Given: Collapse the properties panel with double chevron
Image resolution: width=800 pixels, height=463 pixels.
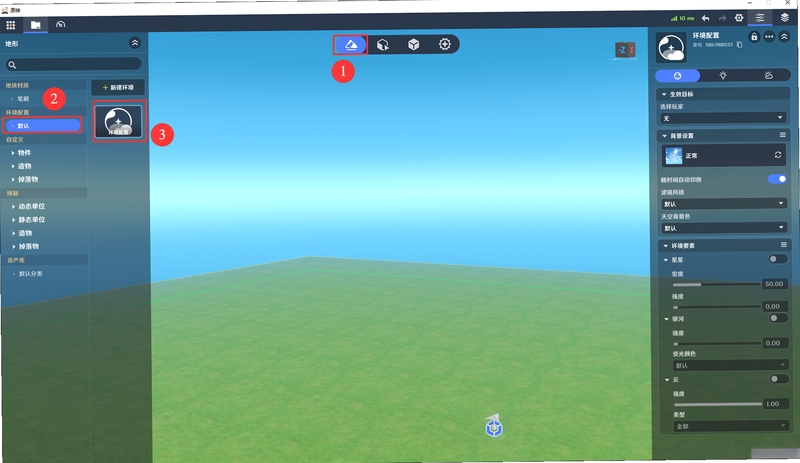Looking at the screenshot, I should coord(784,37).
